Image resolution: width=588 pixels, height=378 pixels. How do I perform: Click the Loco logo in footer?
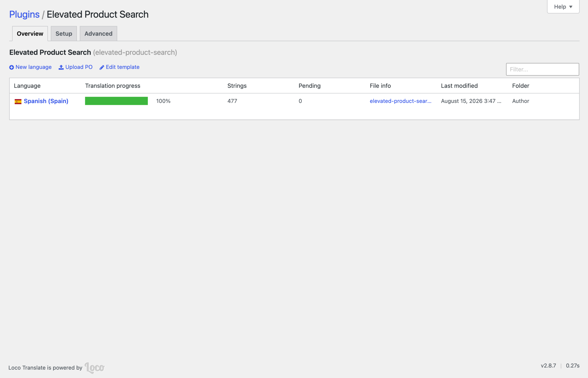(95, 368)
